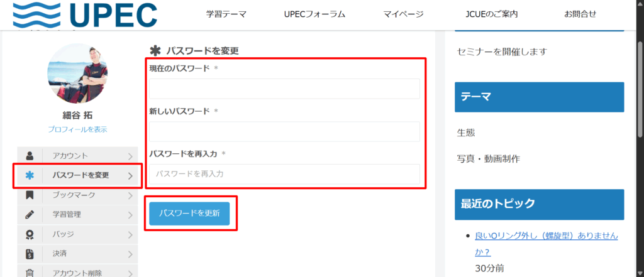Go to マイページ in the top navigation
This screenshot has height=277, width=644.
point(402,14)
